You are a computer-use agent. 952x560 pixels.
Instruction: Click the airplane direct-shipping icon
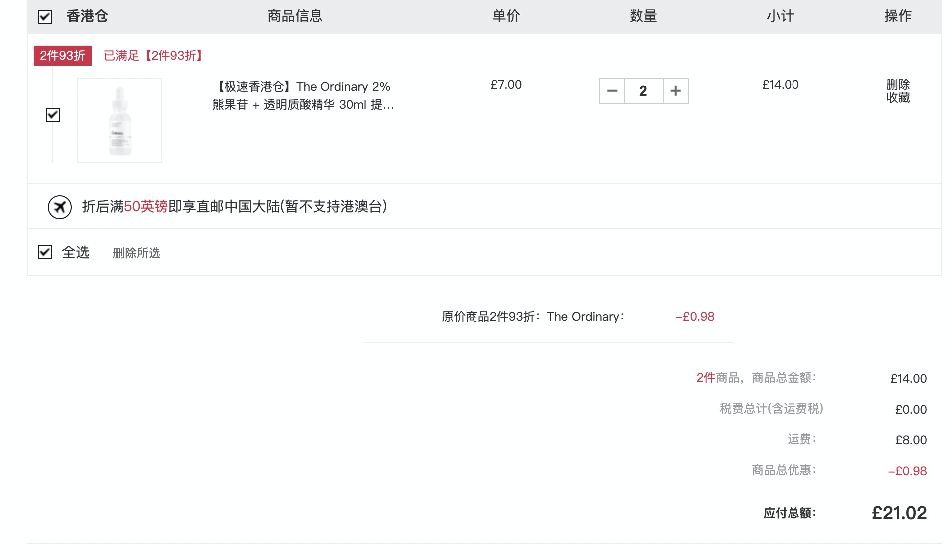click(x=60, y=207)
